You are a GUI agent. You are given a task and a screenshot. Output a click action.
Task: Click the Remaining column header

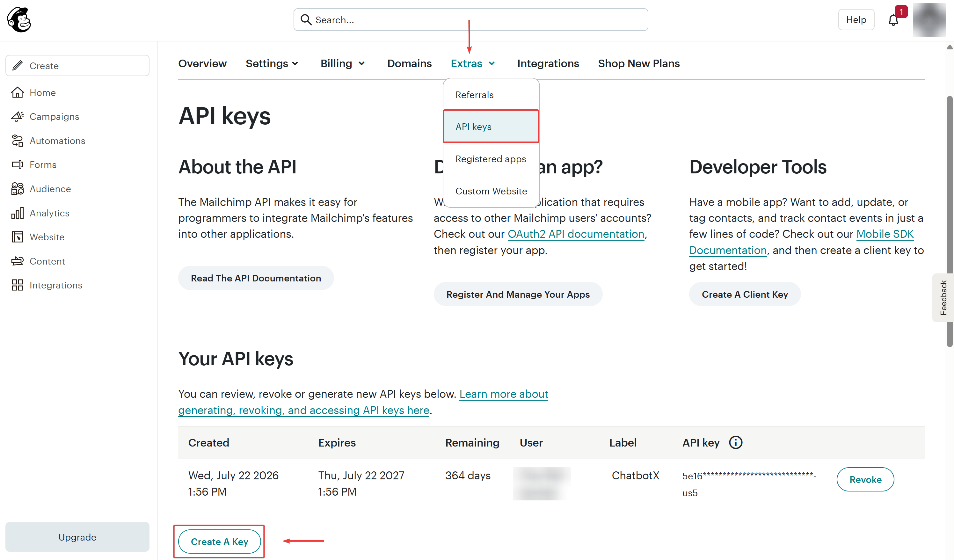pos(472,442)
